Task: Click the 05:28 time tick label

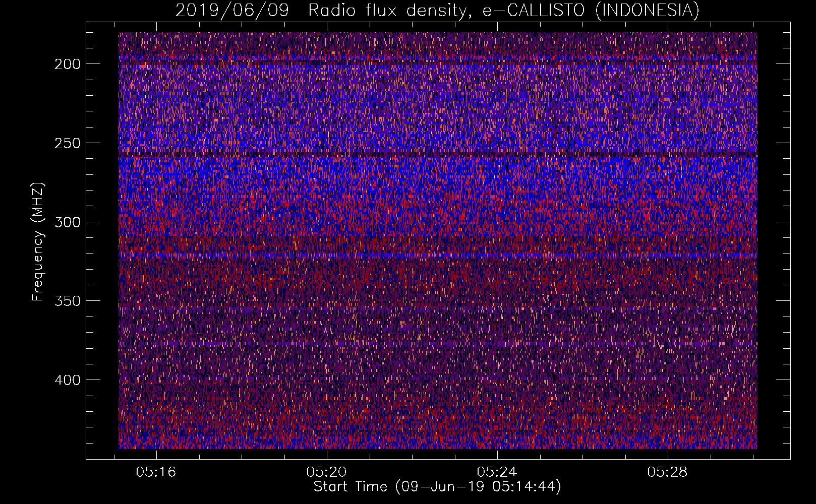Action: coord(667,472)
